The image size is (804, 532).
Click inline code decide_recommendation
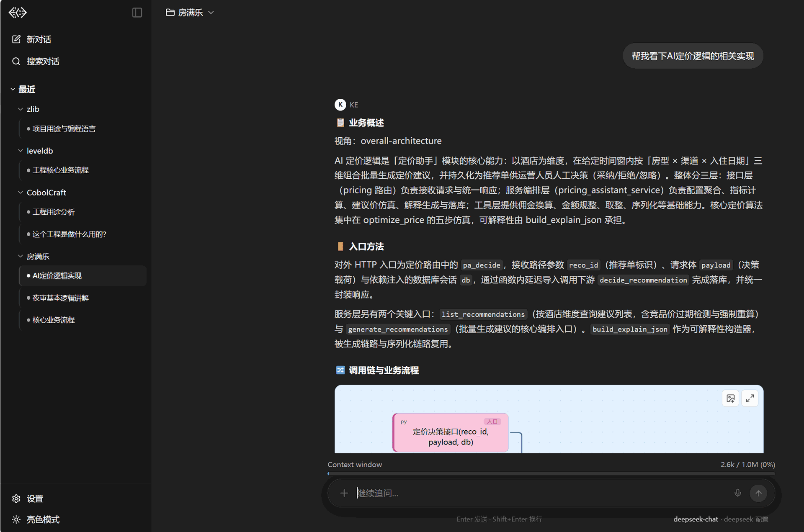click(x=643, y=280)
